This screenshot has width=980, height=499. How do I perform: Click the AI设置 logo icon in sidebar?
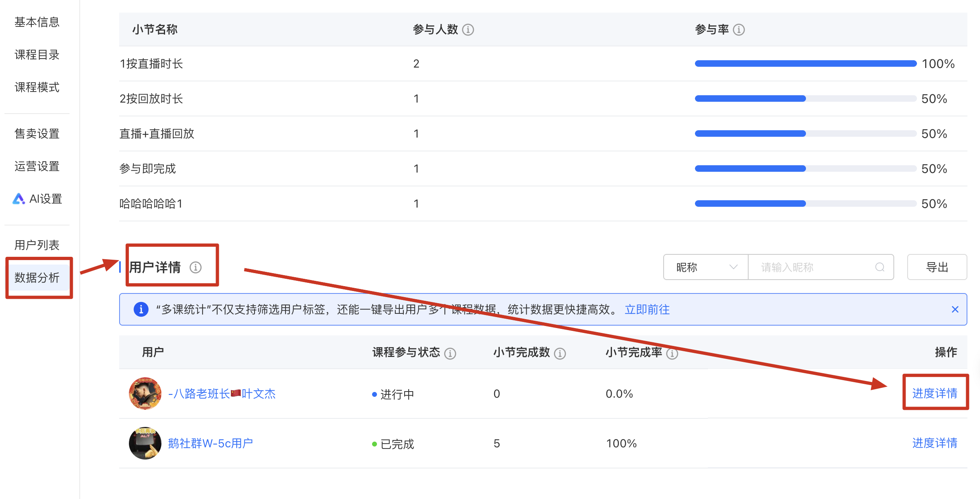click(19, 199)
